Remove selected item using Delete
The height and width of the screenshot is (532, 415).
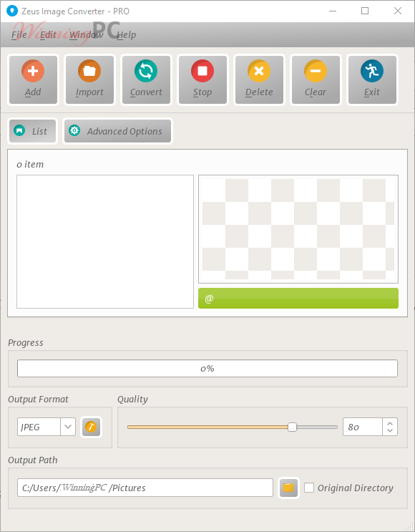[x=259, y=79]
